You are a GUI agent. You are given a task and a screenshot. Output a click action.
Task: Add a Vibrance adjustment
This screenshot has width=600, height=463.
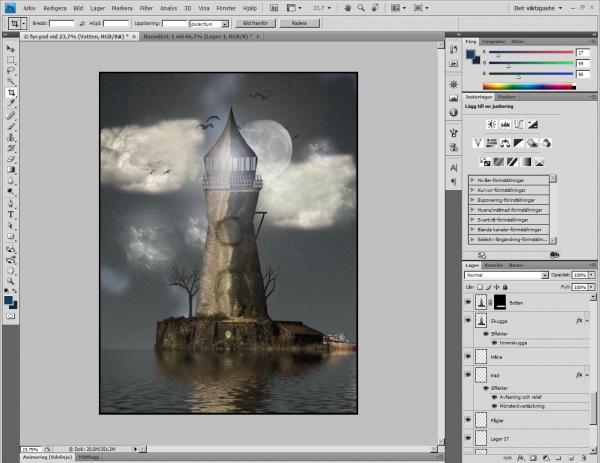pyautogui.click(x=478, y=143)
